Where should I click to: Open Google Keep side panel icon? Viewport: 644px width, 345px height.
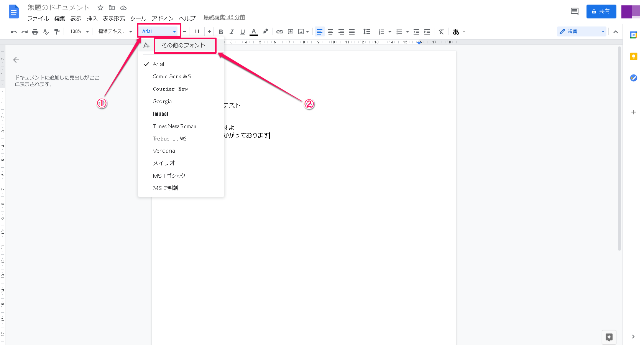click(x=634, y=56)
